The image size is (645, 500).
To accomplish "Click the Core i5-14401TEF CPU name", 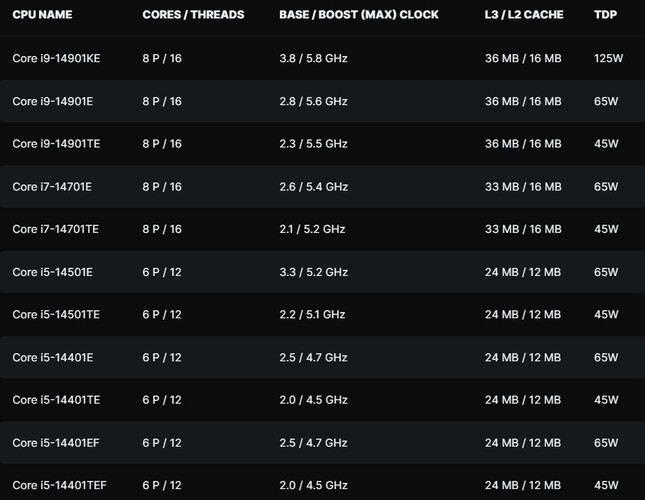I will pyautogui.click(x=59, y=485).
